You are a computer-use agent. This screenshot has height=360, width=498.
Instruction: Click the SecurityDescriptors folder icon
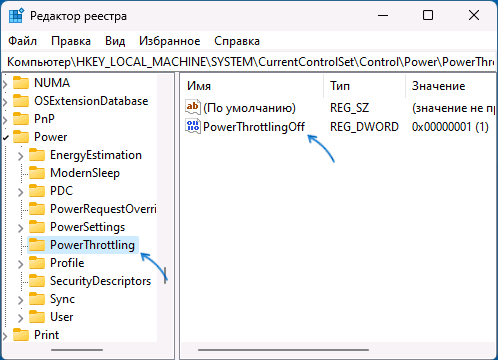point(37,281)
